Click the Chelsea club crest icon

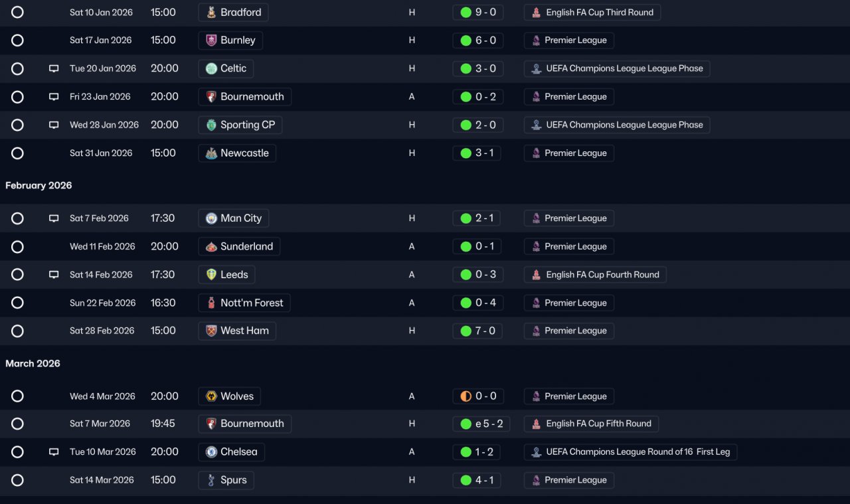point(211,452)
